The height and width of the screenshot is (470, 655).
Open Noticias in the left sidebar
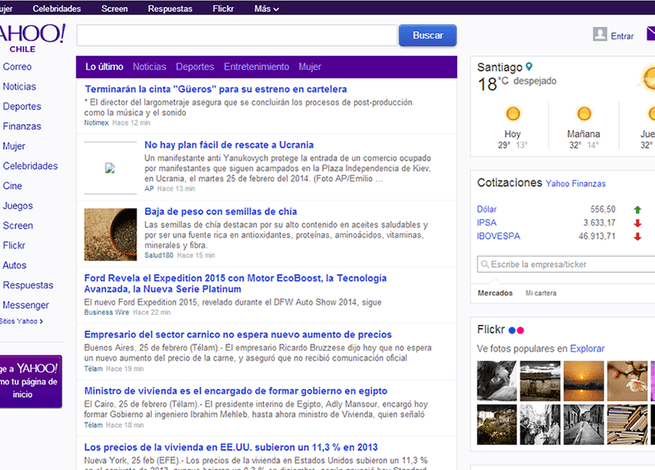point(19,86)
